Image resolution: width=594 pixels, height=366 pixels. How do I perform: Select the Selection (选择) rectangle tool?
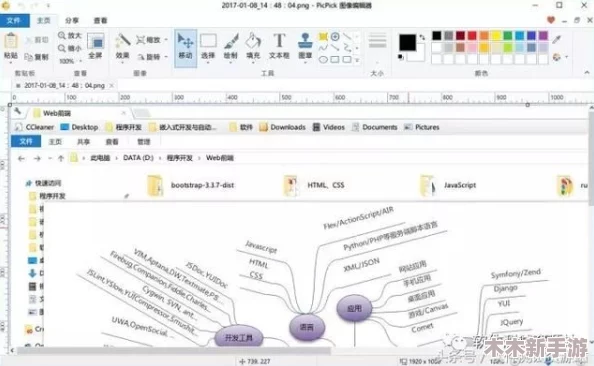tap(208, 46)
